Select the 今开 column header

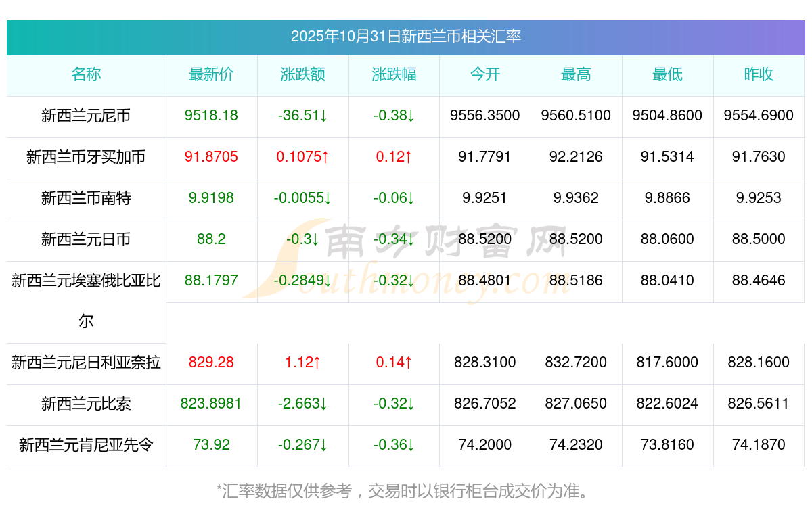point(485,74)
